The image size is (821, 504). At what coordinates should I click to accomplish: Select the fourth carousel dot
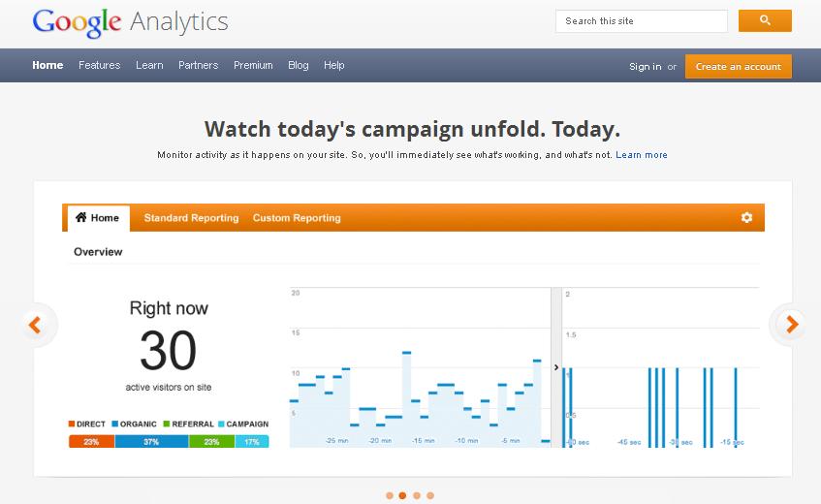click(429, 495)
